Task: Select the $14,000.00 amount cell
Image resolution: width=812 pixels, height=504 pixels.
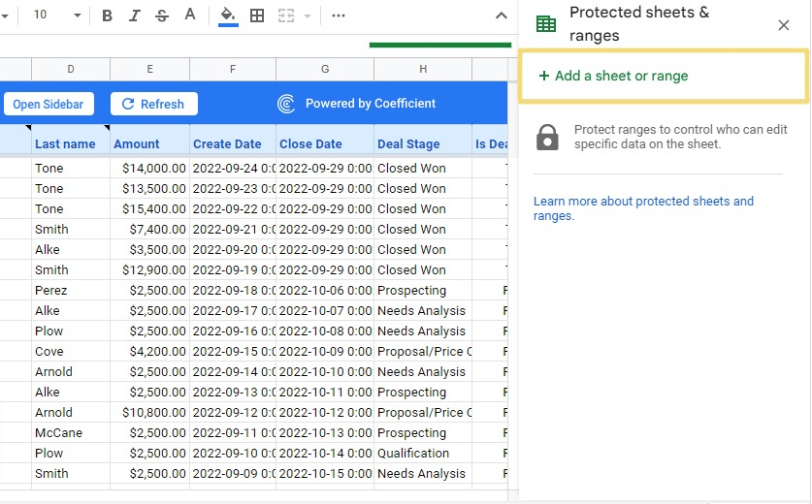Action: pyautogui.click(x=149, y=168)
